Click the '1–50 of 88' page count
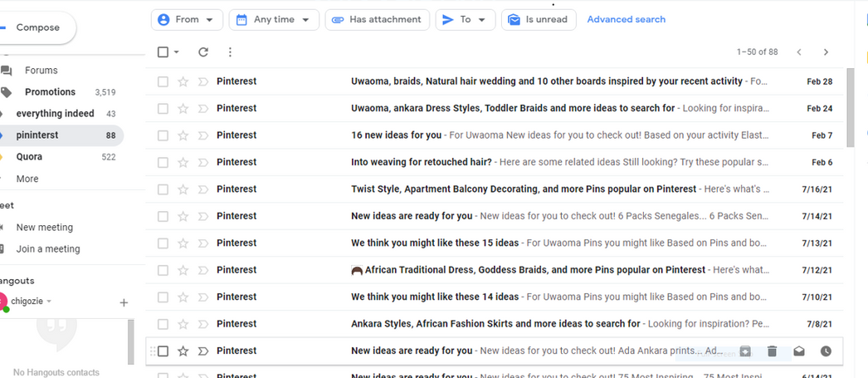The width and height of the screenshot is (868, 378). (x=757, y=52)
